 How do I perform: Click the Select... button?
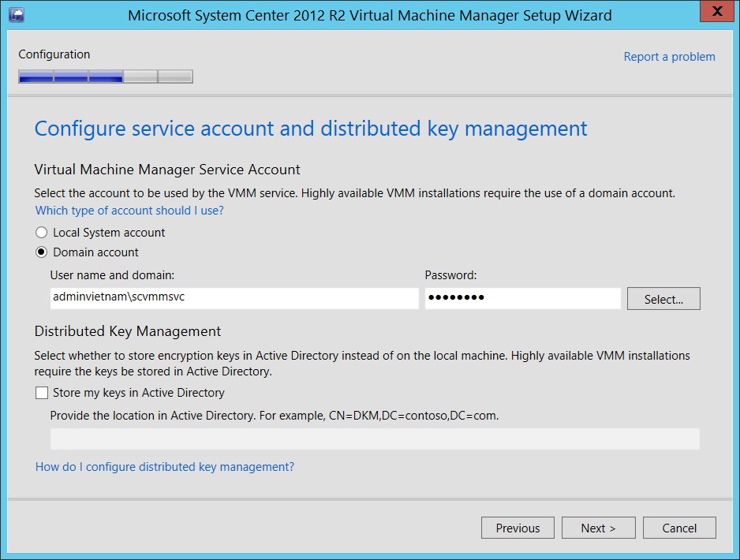click(663, 299)
